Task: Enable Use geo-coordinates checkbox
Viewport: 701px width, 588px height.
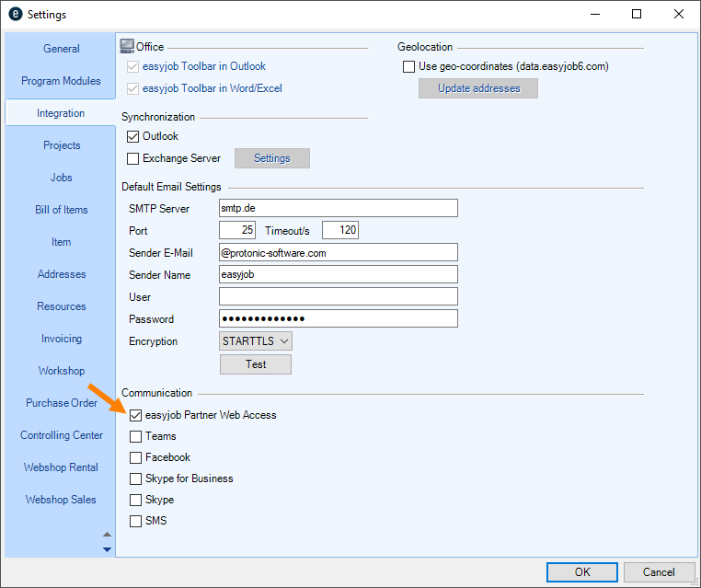Action: coord(409,66)
